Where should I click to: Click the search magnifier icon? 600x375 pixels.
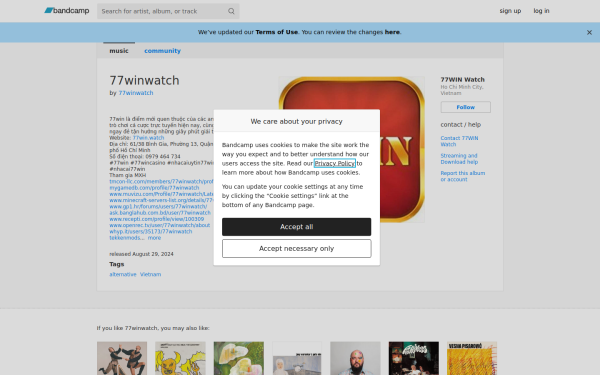pos(231,11)
